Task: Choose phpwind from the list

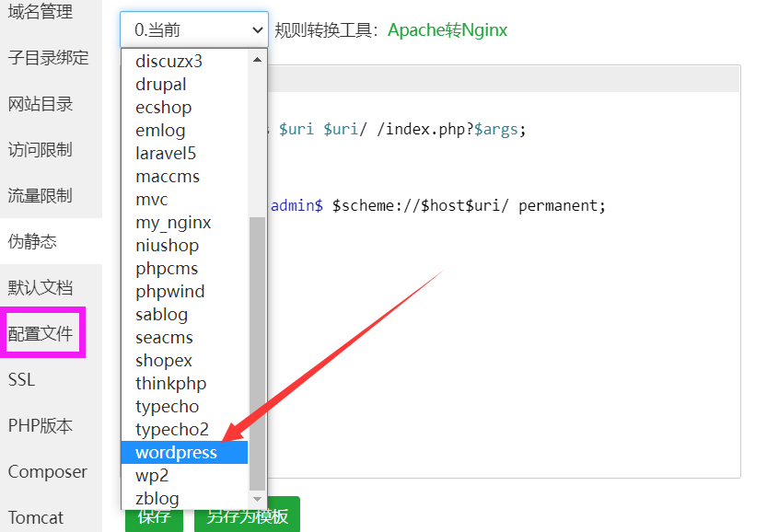Action: (185, 291)
